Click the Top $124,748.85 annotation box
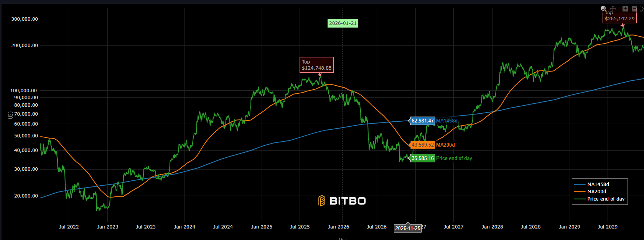644x240 pixels. click(316, 65)
